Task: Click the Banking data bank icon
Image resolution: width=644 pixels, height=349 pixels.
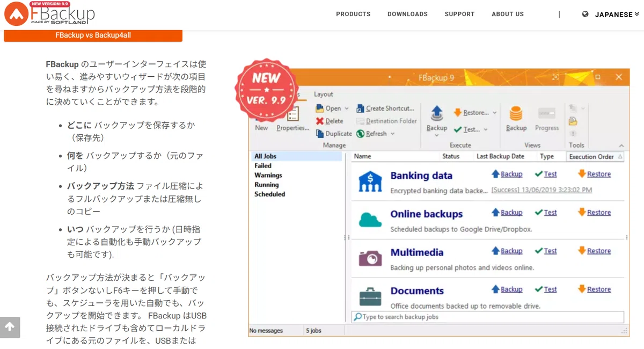Action: (x=370, y=182)
